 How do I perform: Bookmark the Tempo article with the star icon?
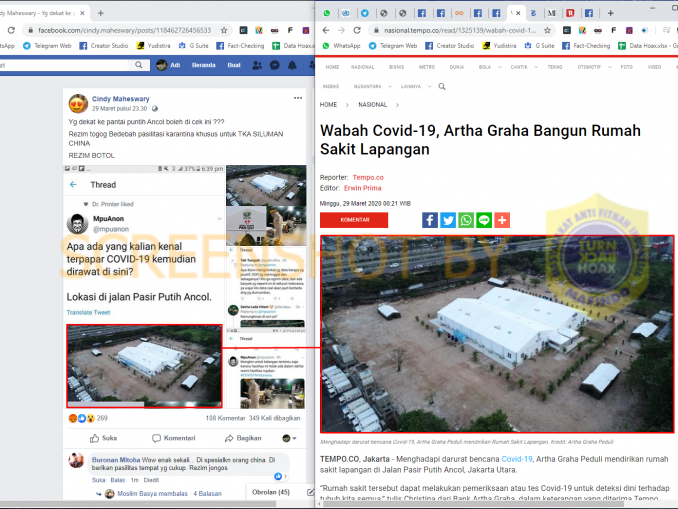point(547,30)
